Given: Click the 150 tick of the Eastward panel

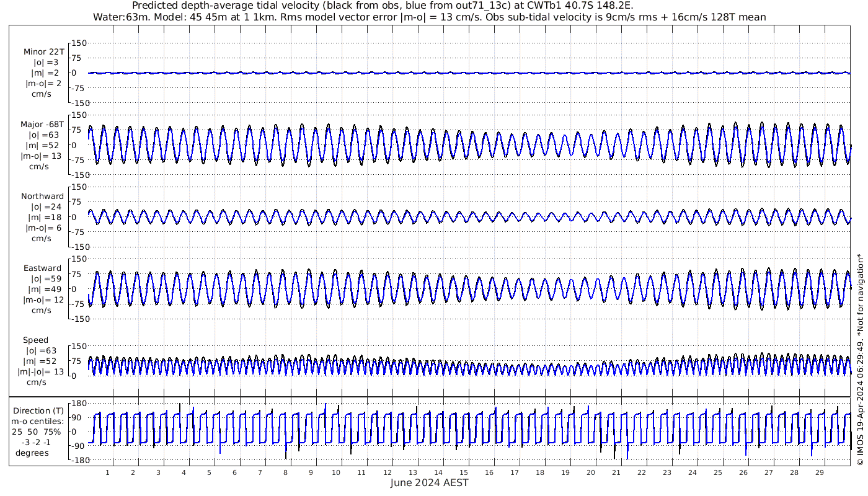Looking at the screenshot, I should (79, 259).
